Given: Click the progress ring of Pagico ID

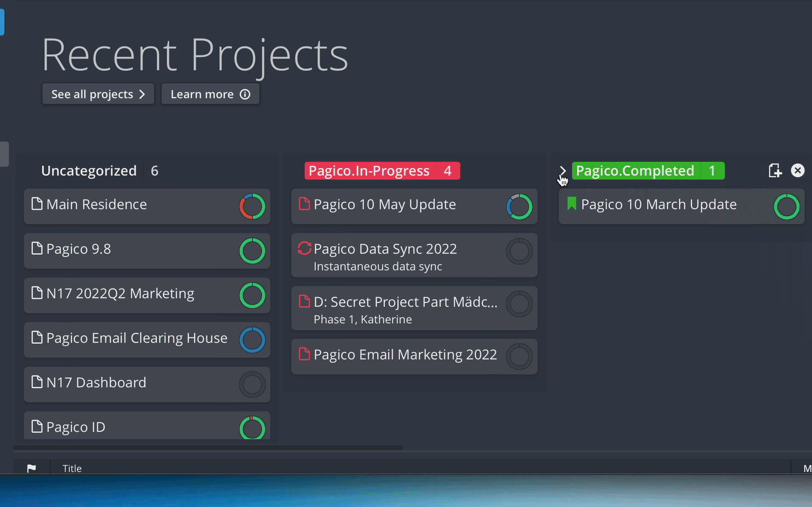Looking at the screenshot, I should point(252,428).
